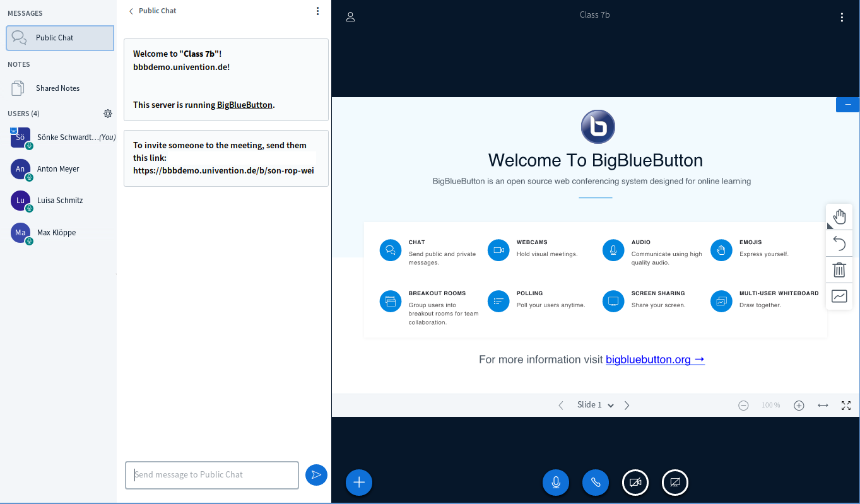This screenshot has width=860, height=504.
Task: Open the Public Chat conversation
Action: [x=60, y=38]
